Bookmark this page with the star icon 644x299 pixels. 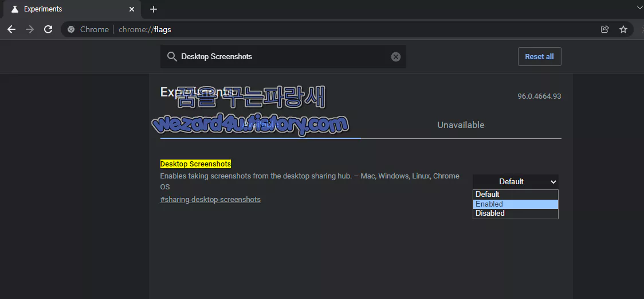click(x=623, y=29)
